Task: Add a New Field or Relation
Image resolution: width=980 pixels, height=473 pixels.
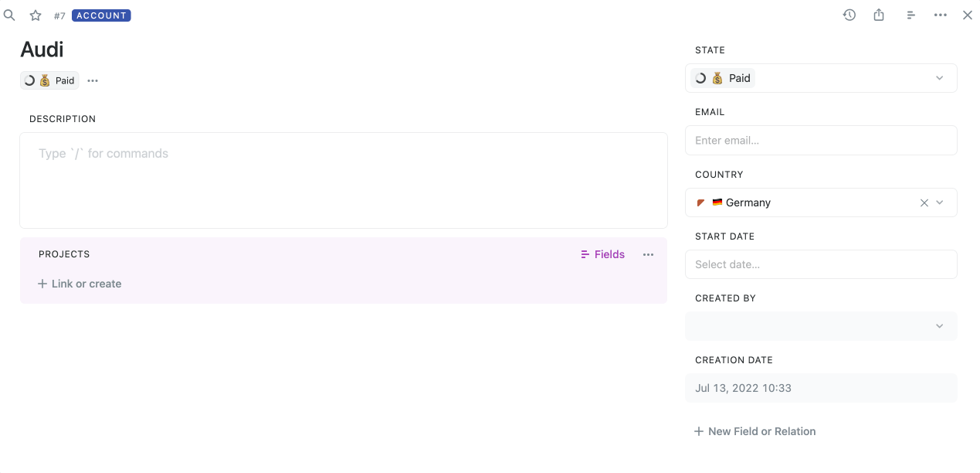Action: pos(754,431)
